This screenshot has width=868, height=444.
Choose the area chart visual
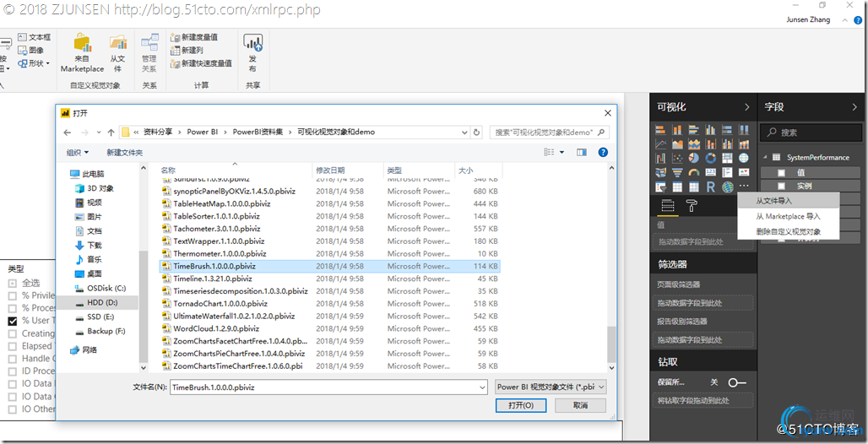pos(677,144)
